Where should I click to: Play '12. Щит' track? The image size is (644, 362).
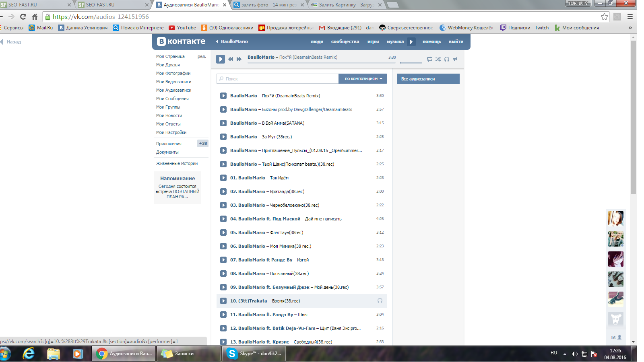[x=223, y=328]
